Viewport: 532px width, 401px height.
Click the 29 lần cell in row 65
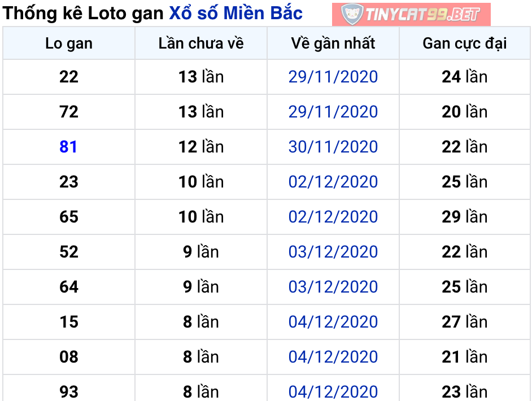(465, 217)
